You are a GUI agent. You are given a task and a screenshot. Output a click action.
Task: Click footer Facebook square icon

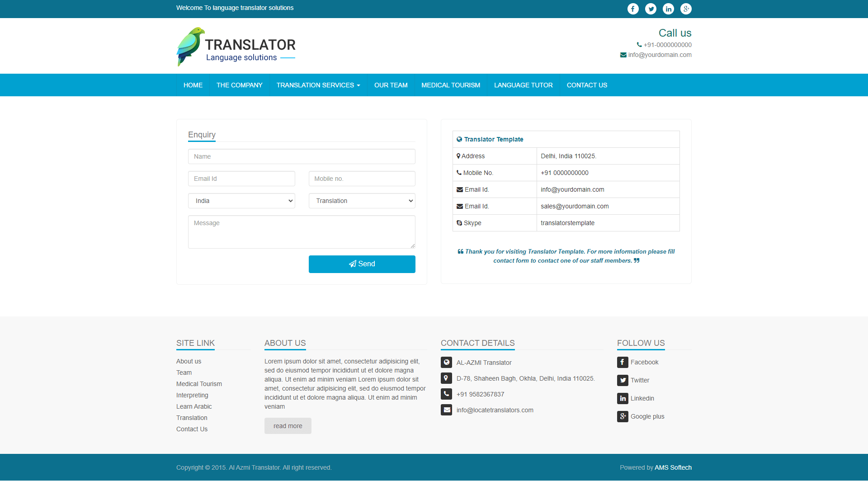click(x=623, y=362)
